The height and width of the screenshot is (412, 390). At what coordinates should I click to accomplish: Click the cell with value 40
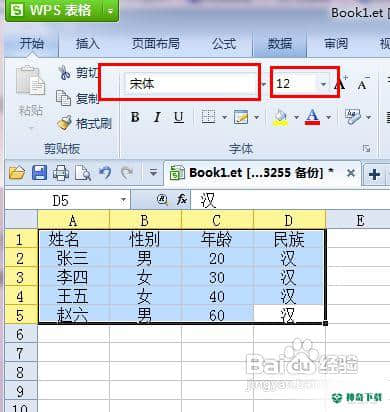click(218, 296)
